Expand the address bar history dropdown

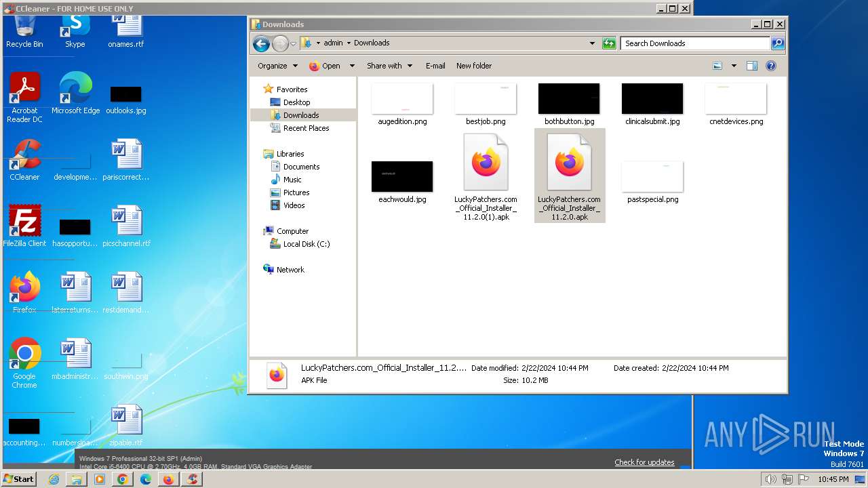592,43
